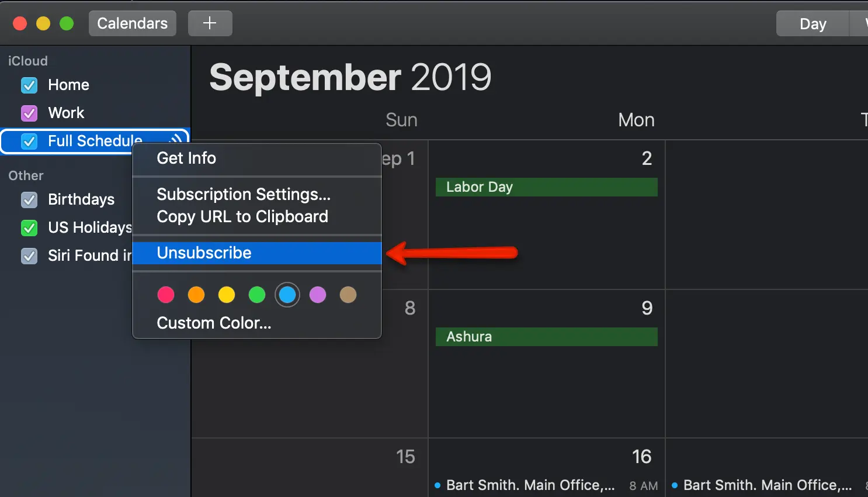Switch to Day view
Viewport: 868px width, 497px height.
pyautogui.click(x=813, y=24)
